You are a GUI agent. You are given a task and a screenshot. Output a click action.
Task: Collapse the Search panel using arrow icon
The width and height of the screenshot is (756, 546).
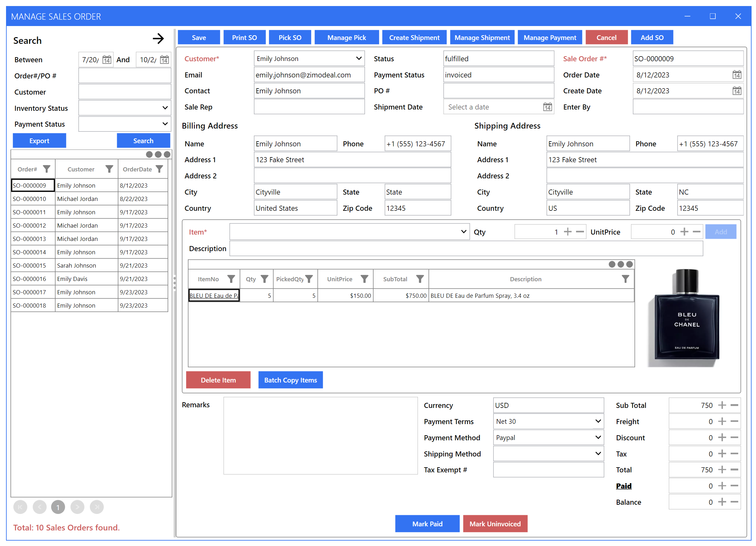(159, 39)
